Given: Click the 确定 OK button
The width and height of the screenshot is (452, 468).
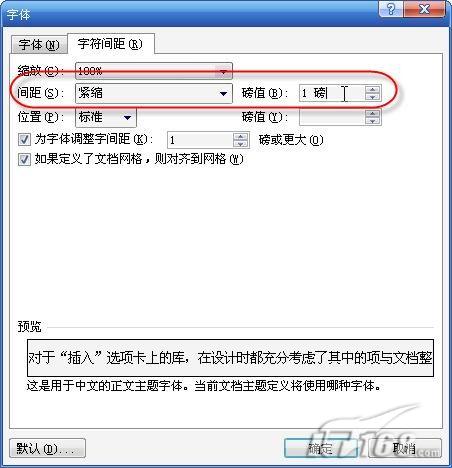Looking at the screenshot, I should 320,449.
